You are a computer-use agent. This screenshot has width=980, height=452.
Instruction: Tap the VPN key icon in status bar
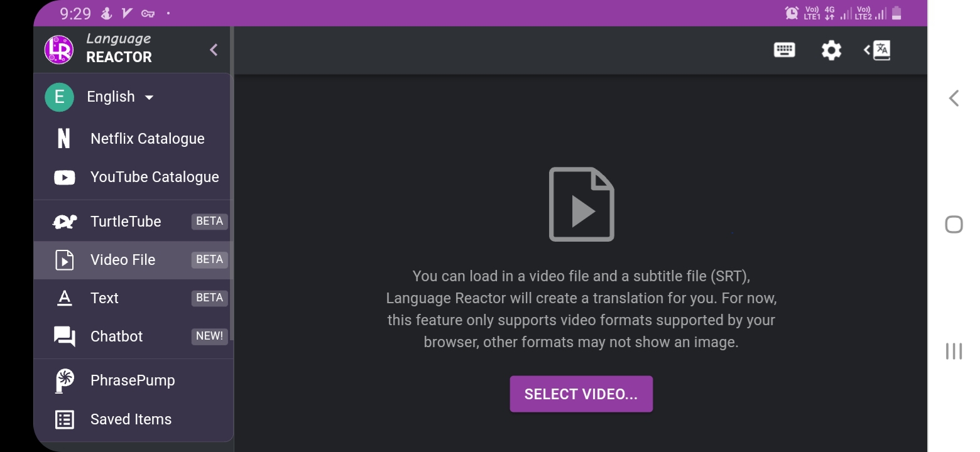click(148, 13)
